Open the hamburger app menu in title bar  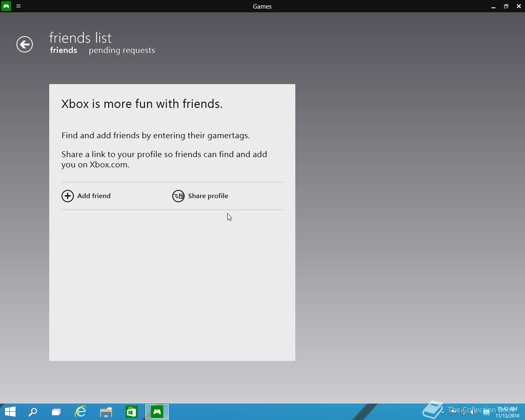coord(18,6)
